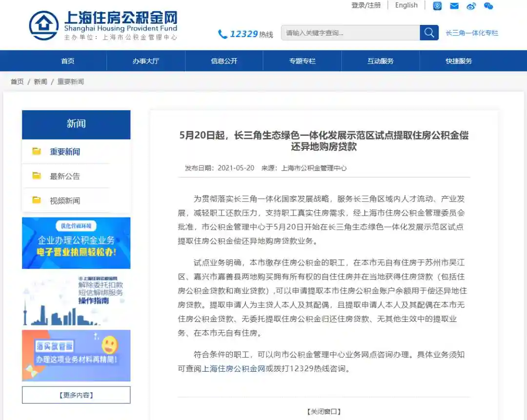Click the magnifier search button
527x420 pixels.
(x=429, y=33)
